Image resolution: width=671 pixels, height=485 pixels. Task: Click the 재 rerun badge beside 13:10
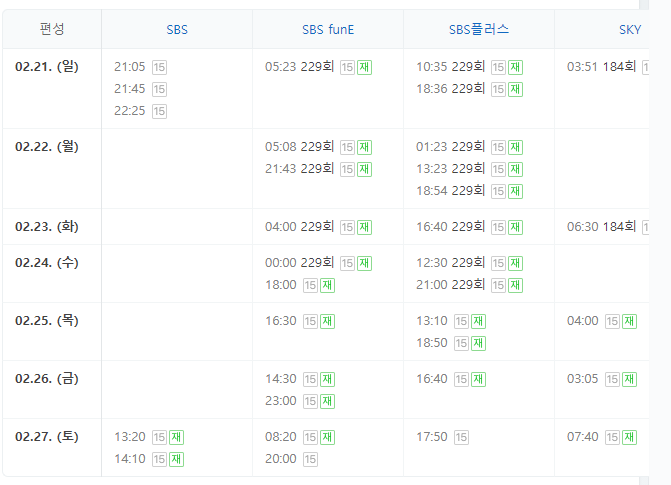(478, 321)
